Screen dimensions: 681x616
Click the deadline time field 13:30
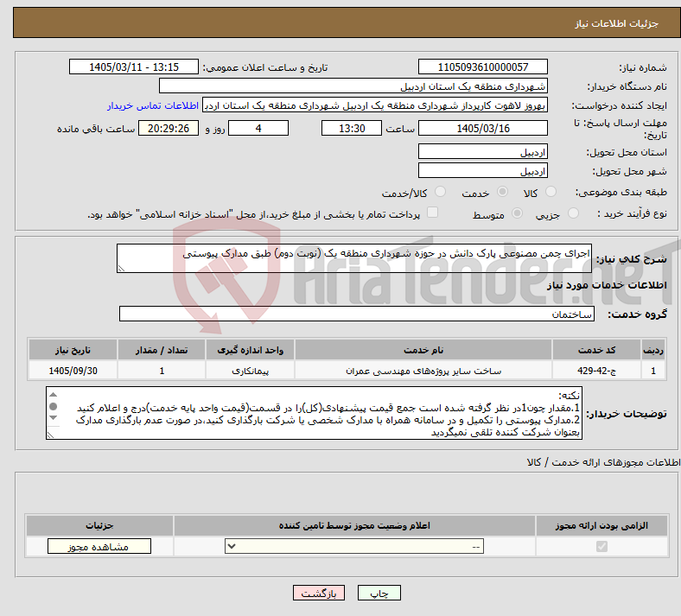[352, 128]
